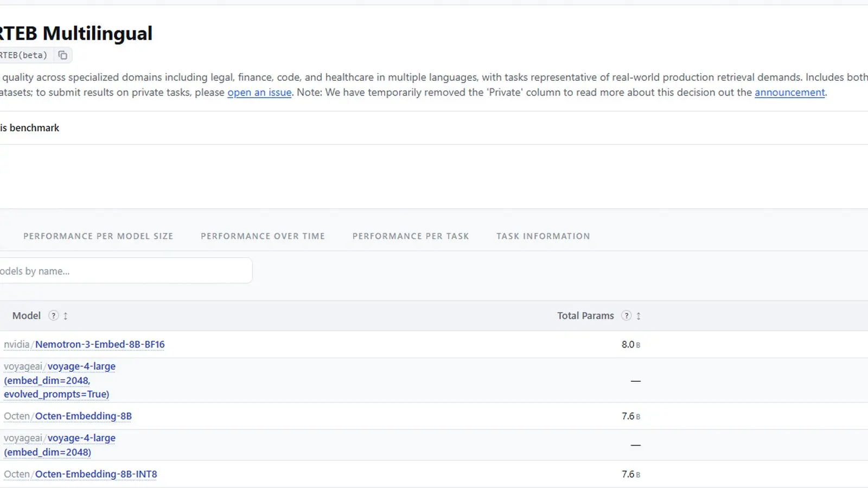
Task: Select the Task Information tab
Action: 543,236
